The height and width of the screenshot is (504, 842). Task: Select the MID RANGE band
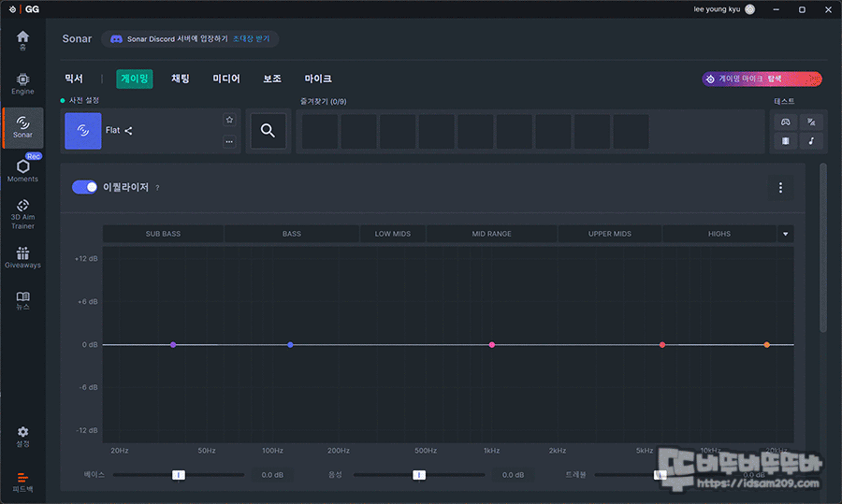491,234
